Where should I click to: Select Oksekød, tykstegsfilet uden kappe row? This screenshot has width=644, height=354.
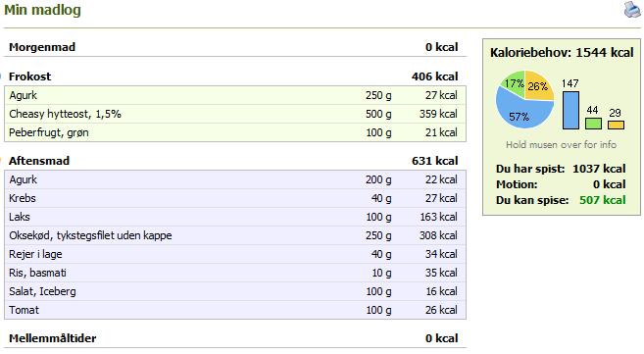[x=235, y=235]
